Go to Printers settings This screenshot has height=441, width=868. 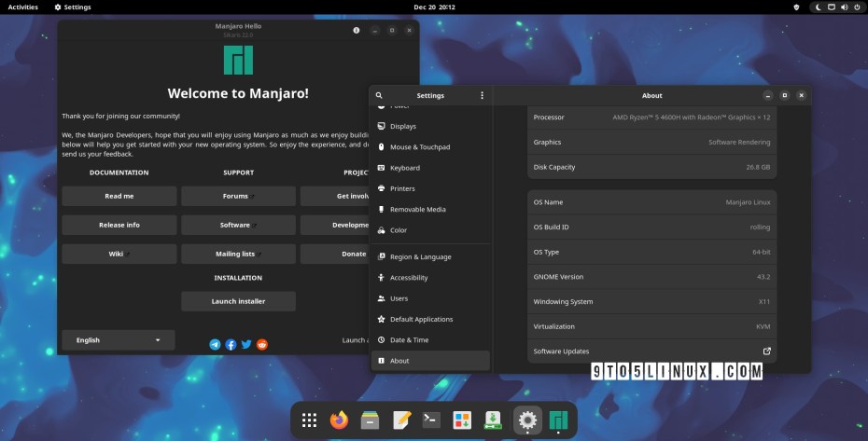430,188
